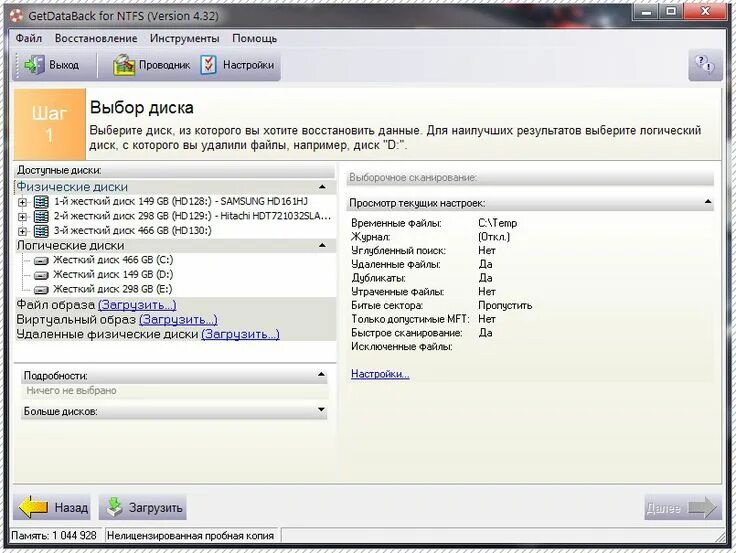Click the Выход exit icon in toolbar

coord(34,65)
